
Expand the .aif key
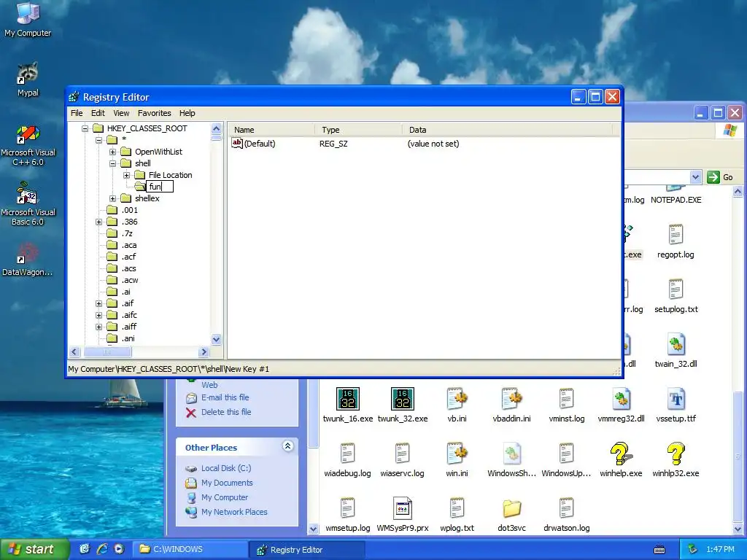[98, 303]
